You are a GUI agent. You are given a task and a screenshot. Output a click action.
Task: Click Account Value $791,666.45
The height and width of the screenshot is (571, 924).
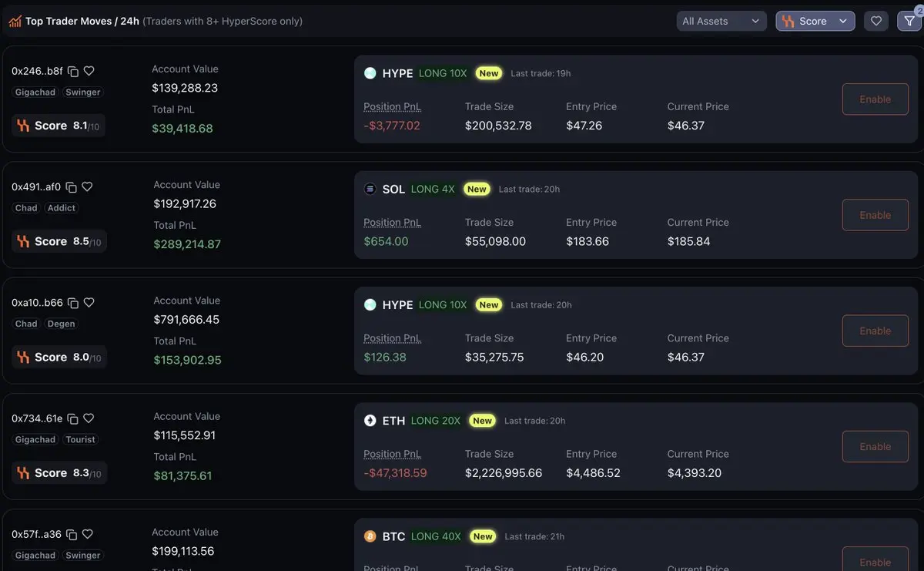pyautogui.click(x=186, y=319)
